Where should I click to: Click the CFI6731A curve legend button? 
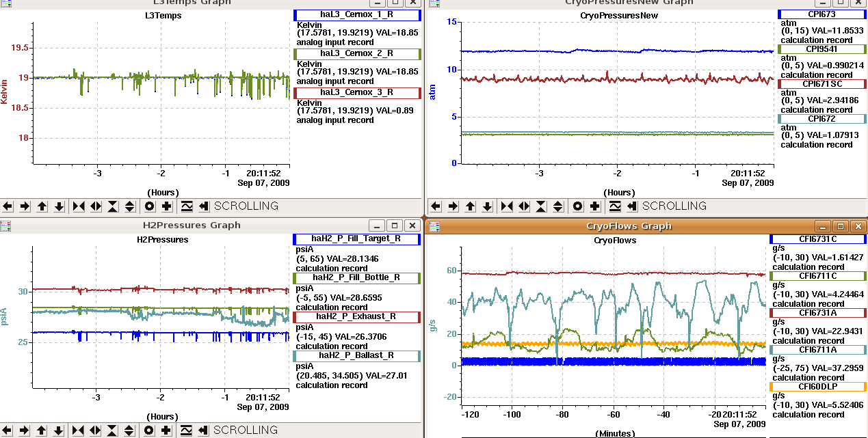pos(818,313)
